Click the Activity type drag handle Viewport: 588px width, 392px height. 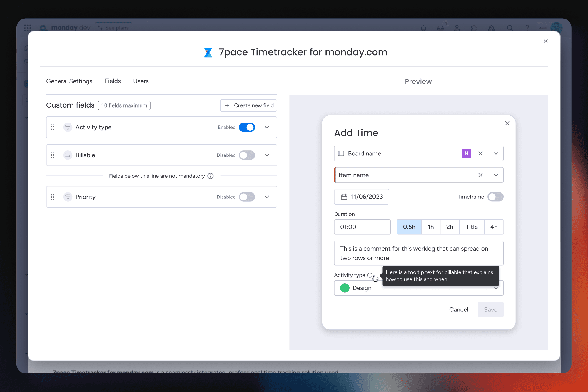52,127
